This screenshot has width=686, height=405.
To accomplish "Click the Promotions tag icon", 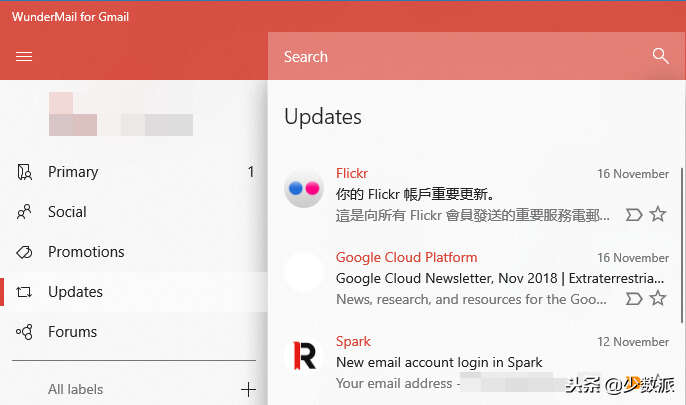I will tap(24, 252).
